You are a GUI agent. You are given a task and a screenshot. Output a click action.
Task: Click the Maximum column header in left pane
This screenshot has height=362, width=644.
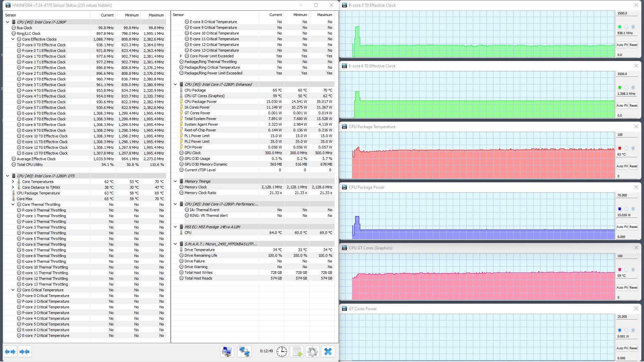click(x=156, y=15)
